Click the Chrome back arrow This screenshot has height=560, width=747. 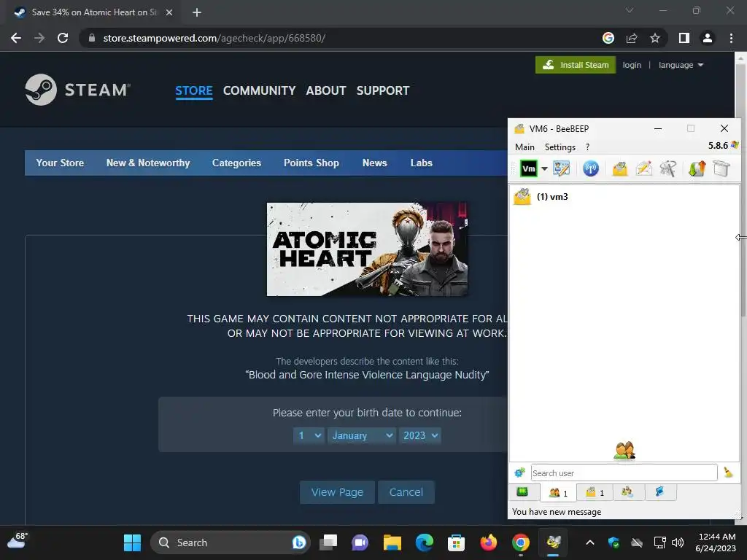(16, 38)
